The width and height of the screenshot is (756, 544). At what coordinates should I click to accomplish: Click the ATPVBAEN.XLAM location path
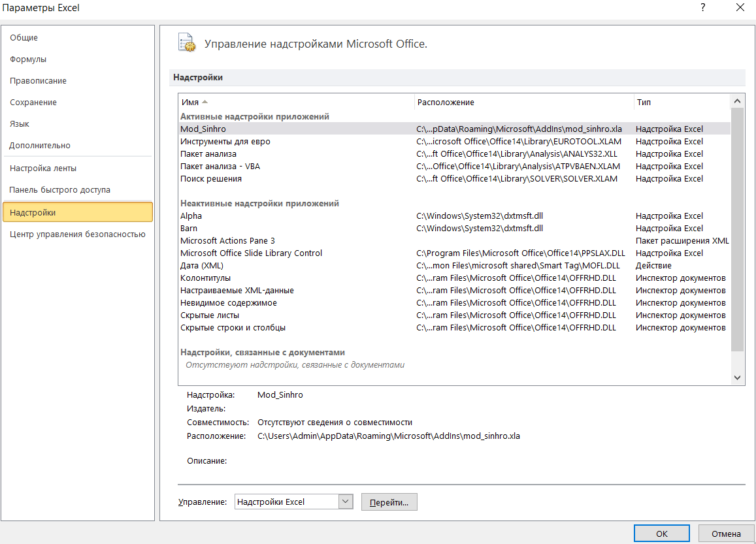pos(518,167)
